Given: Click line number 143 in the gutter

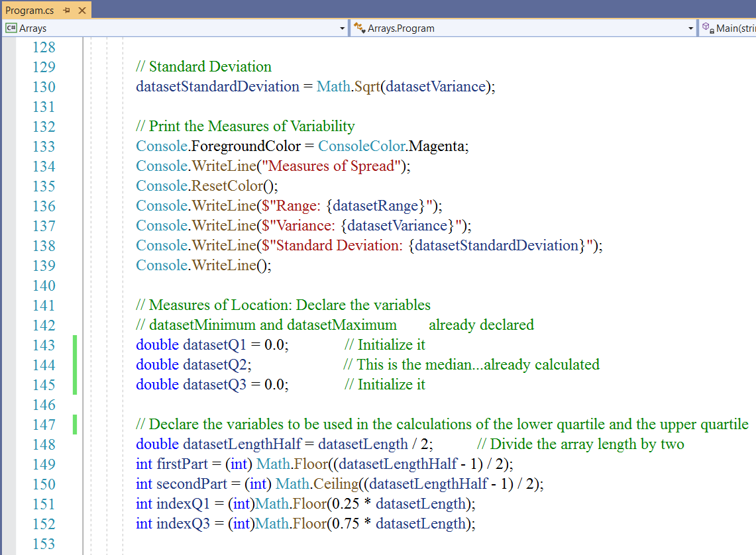Looking at the screenshot, I should pyautogui.click(x=44, y=345).
